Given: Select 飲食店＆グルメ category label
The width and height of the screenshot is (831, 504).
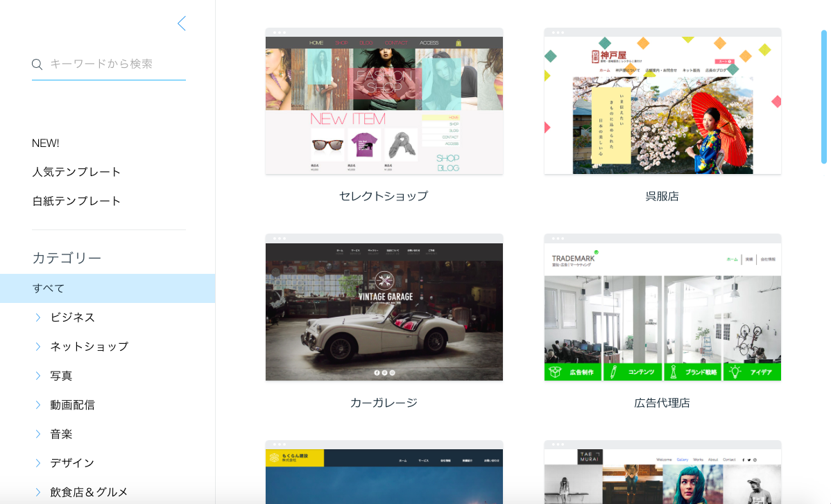Looking at the screenshot, I should (89, 492).
